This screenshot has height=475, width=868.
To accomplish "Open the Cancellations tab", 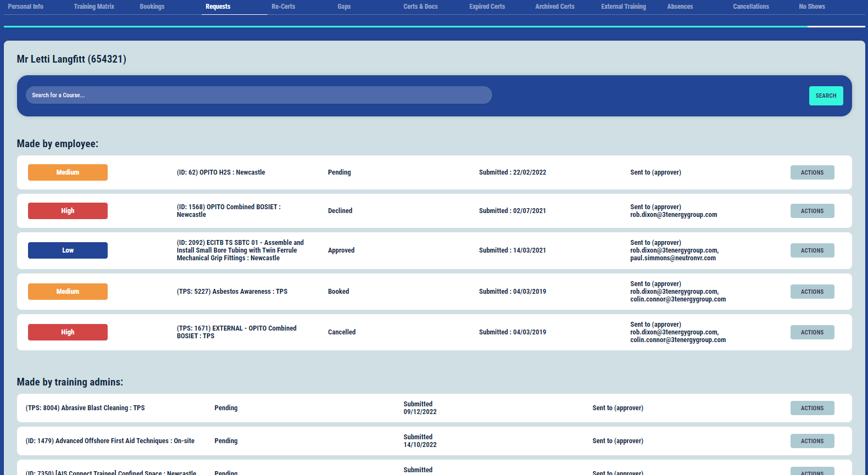I will (x=750, y=7).
